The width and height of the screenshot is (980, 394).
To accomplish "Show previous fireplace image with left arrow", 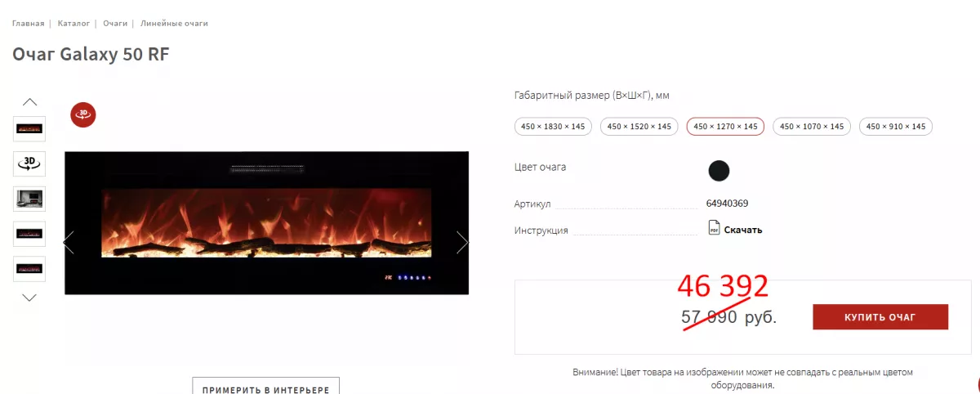I will pos(69,242).
